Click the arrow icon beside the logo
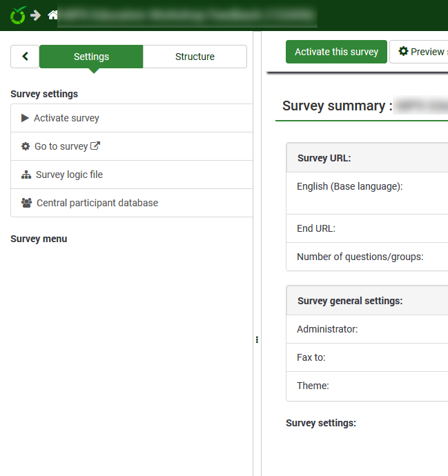The height and width of the screenshot is (476, 448). pos(35,15)
